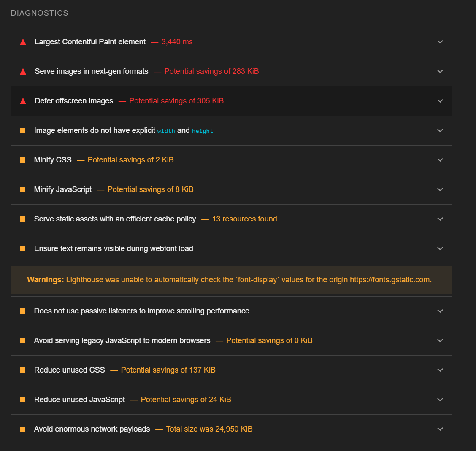Expand the Reduce unused JavaScript chevron
Screen dimensions: 476x451
tap(440, 400)
